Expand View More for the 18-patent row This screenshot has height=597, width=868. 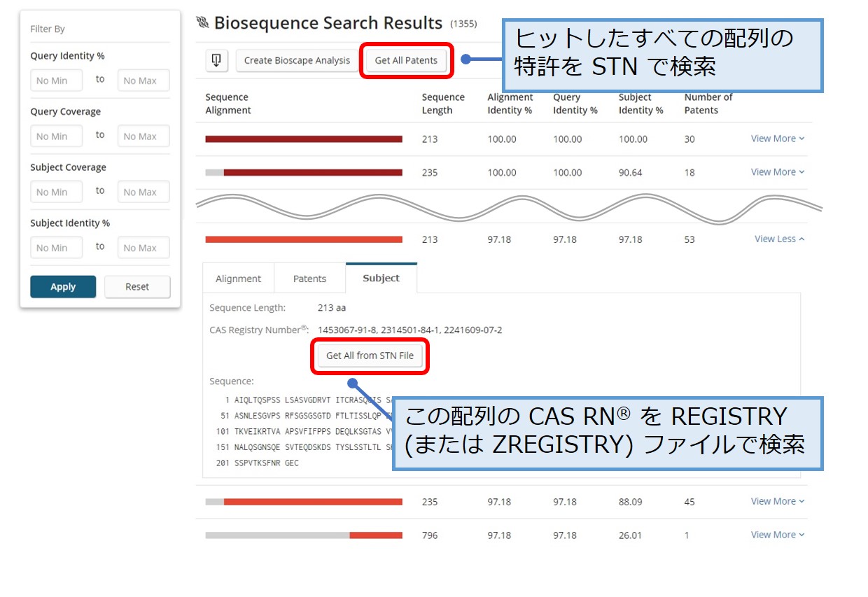click(x=778, y=172)
